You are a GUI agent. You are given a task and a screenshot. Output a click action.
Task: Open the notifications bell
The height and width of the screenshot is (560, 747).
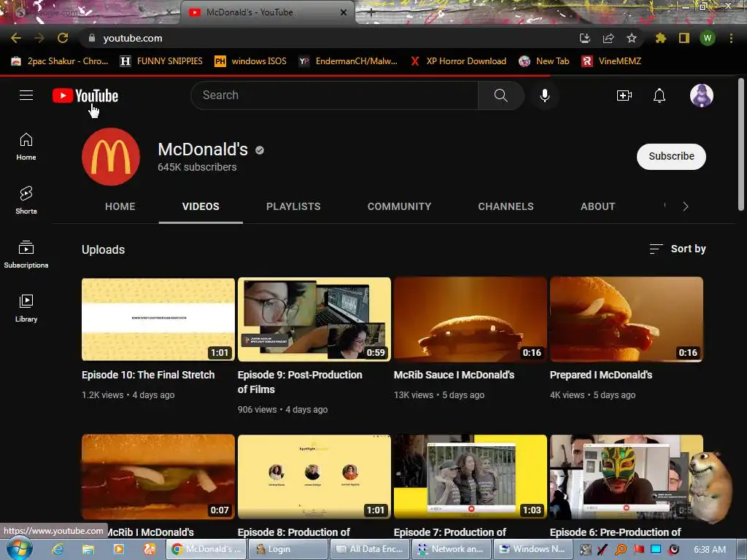659,96
